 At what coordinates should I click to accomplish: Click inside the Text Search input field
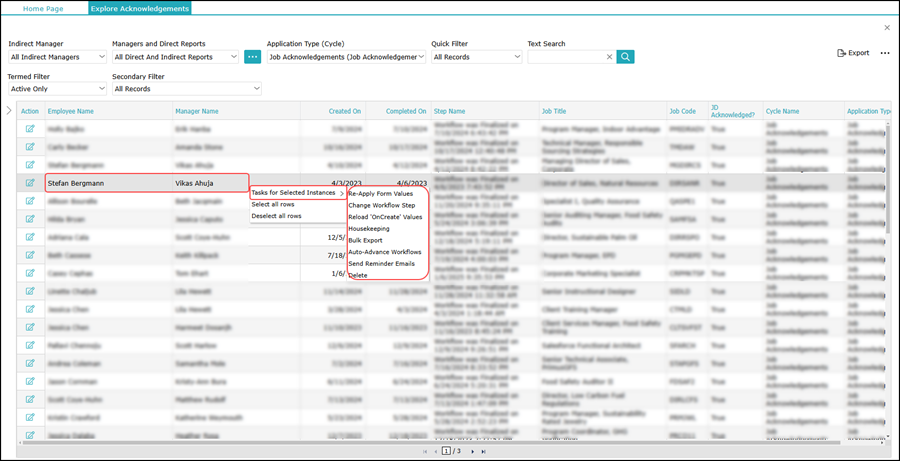point(565,57)
